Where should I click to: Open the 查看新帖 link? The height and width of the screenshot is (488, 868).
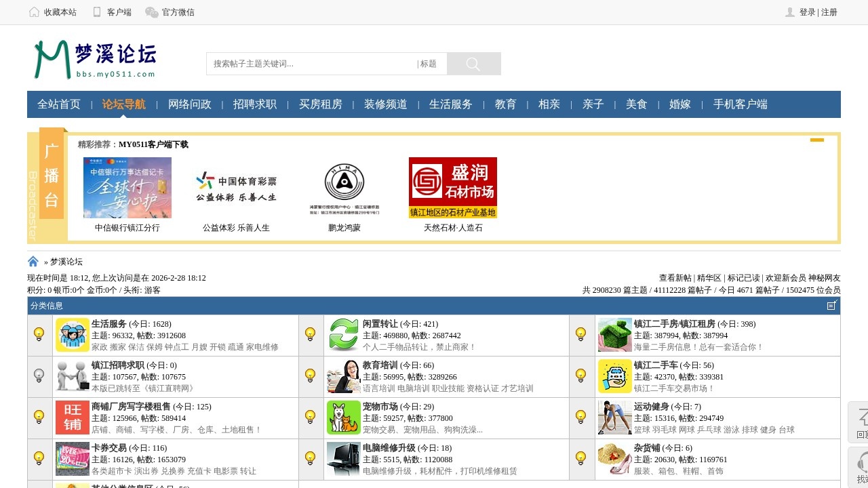675,278
